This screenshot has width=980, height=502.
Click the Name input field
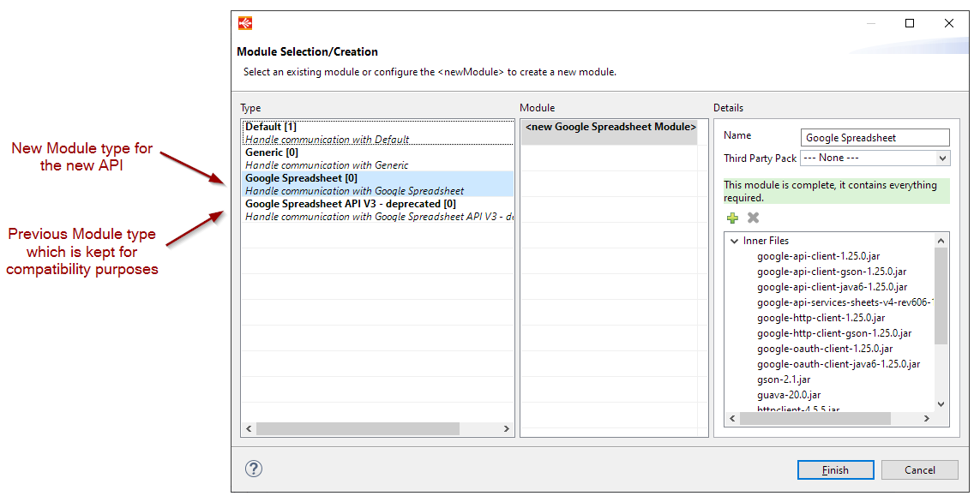875,137
